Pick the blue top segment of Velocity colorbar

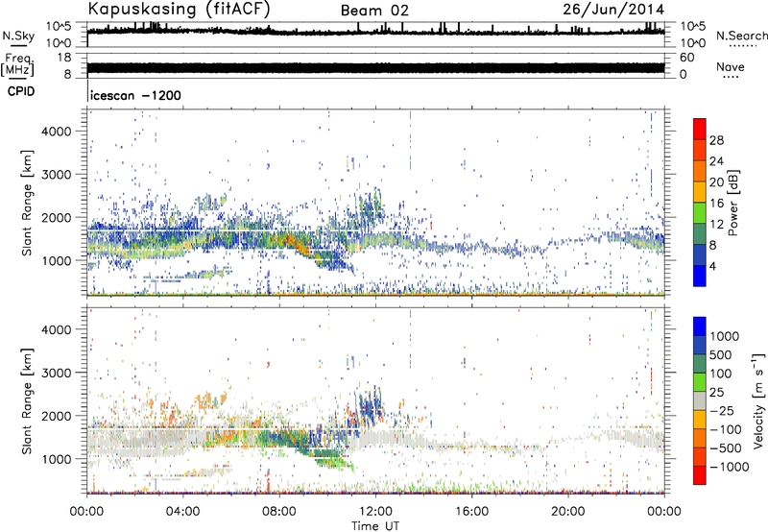[700, 326]
